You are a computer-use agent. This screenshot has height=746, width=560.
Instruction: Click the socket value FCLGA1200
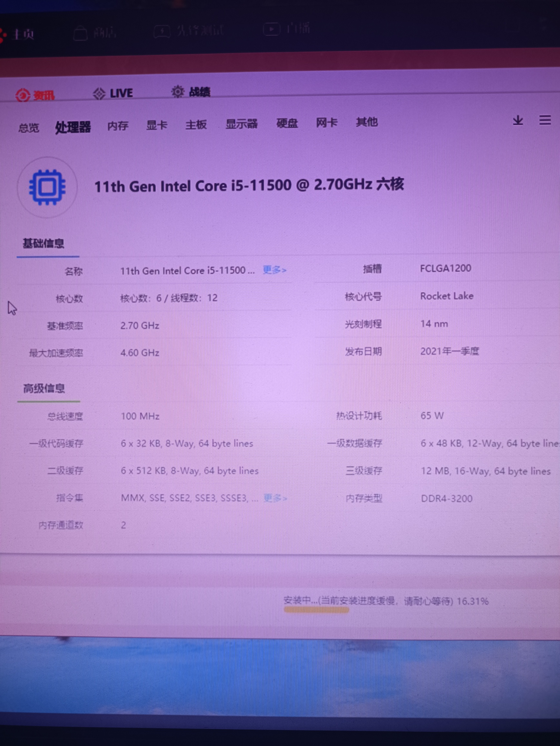tap(445, 268)
